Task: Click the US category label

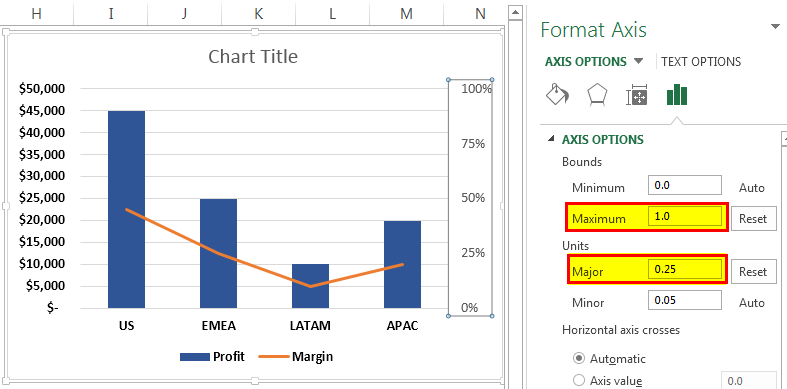Action: pos(126,326)
